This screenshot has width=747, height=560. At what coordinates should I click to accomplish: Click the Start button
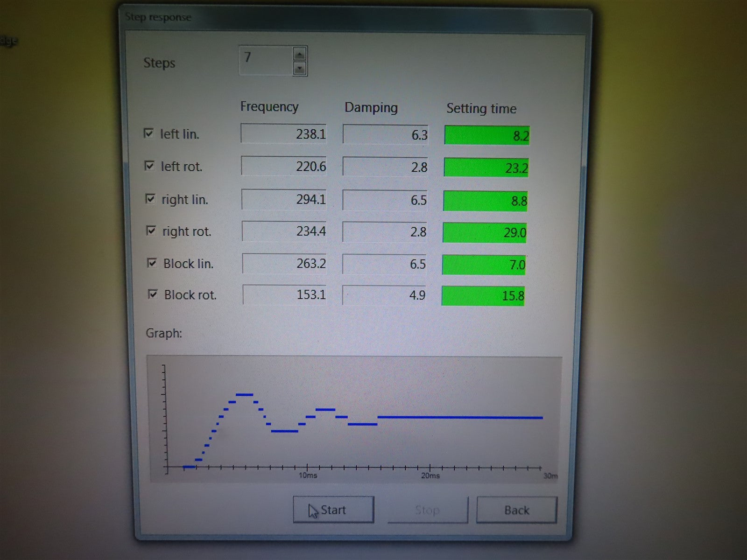point(333,510)
